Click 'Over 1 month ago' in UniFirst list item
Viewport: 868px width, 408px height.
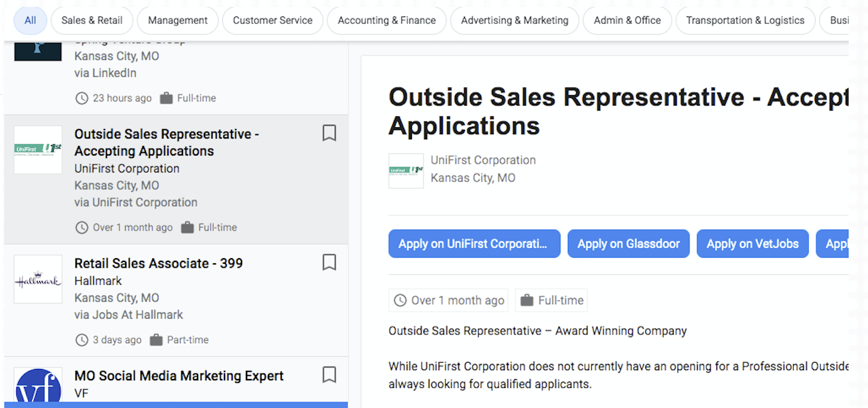click(x=133, y=227)
